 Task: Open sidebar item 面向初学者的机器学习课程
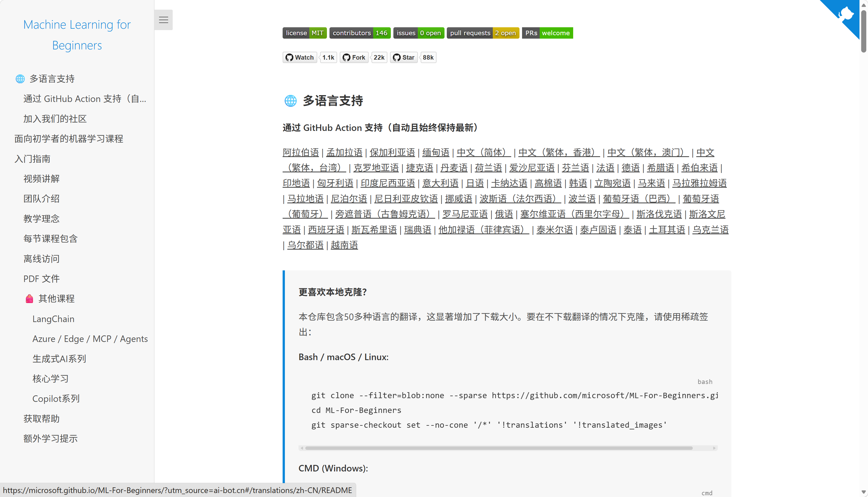click(69, 139)
